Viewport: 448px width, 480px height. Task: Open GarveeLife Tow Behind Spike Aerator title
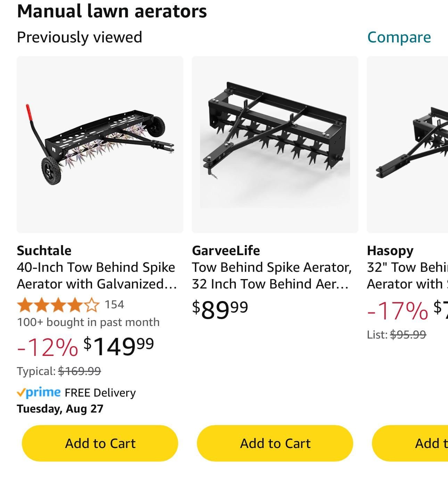[x=272, y=276]
